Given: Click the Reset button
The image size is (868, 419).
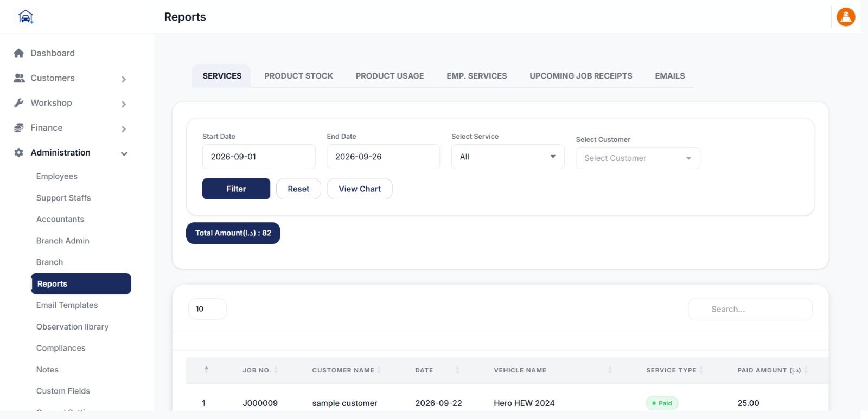Looking at the screenshot, I should pos(298,189).
